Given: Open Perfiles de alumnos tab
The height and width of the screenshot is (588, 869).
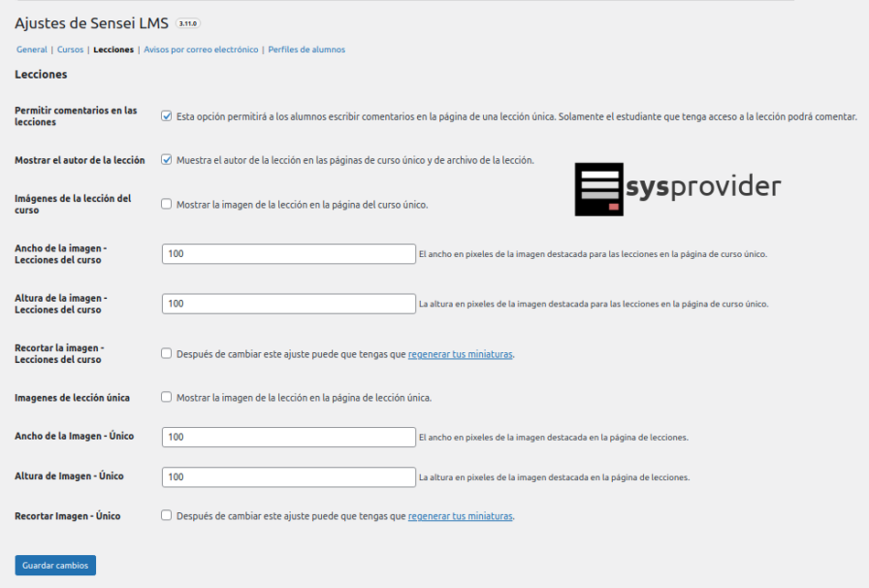Looking at the screenshot, I should click(306, 49).
